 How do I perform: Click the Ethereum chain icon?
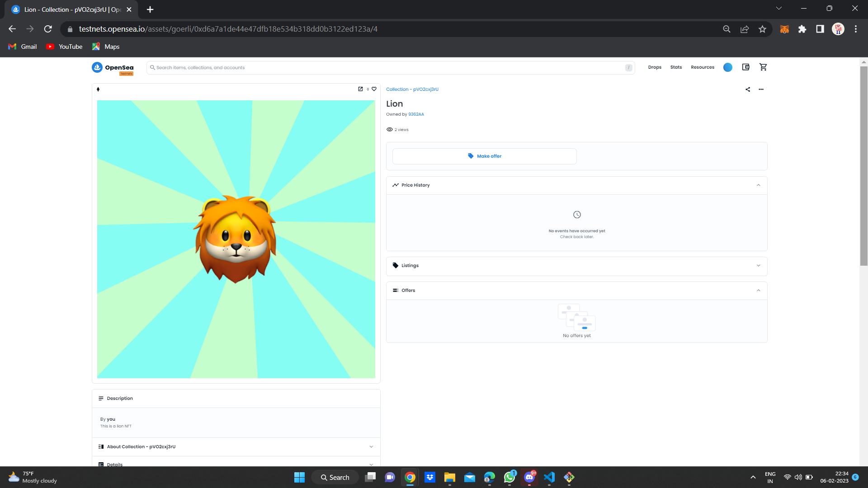tap(98, 89)
